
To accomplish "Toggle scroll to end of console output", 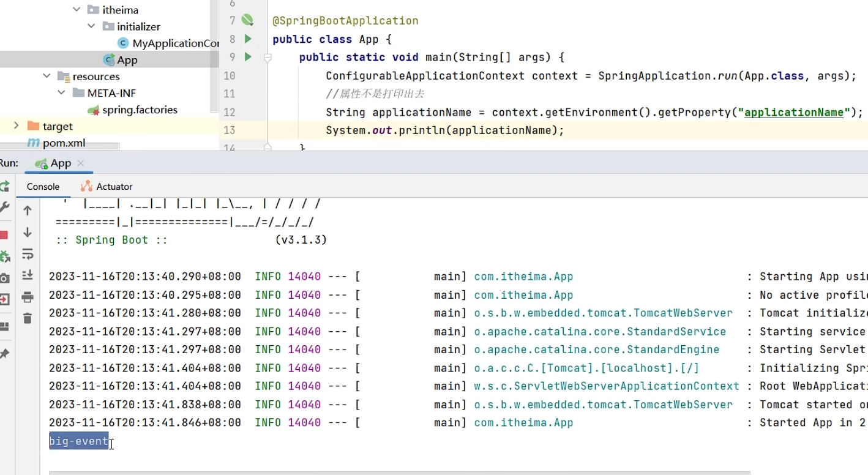I will tap(28, 275).
